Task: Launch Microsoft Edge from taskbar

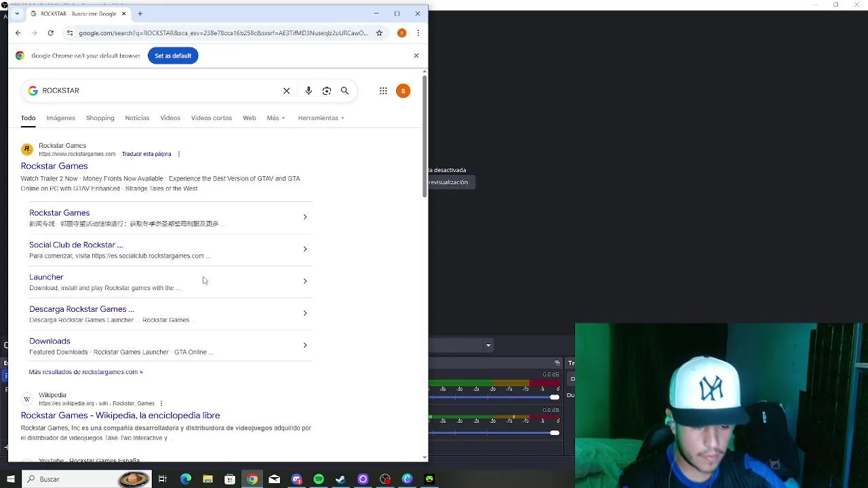Action: click(x=186, y=479)
